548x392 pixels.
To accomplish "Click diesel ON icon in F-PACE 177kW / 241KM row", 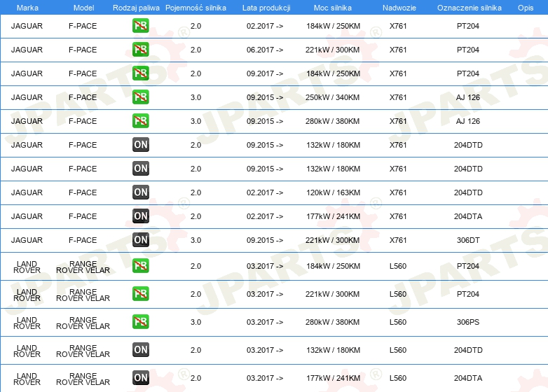I will pos(141,216).
